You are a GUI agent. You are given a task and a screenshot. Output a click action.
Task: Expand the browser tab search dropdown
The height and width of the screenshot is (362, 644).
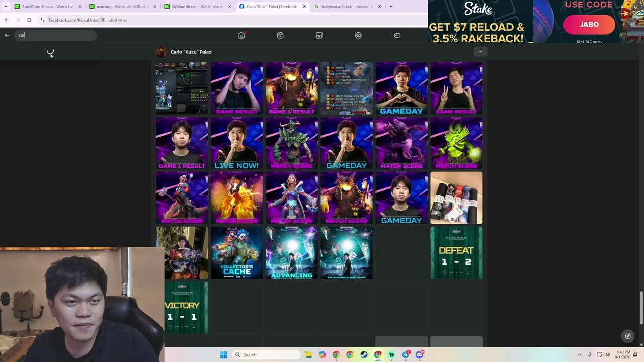[7, 7]
